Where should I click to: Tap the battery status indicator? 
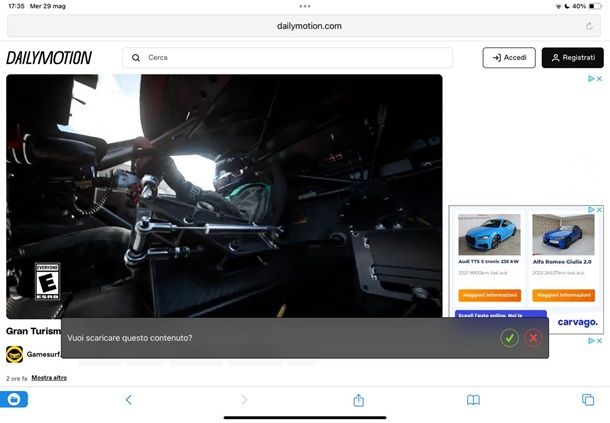point(595,6)
